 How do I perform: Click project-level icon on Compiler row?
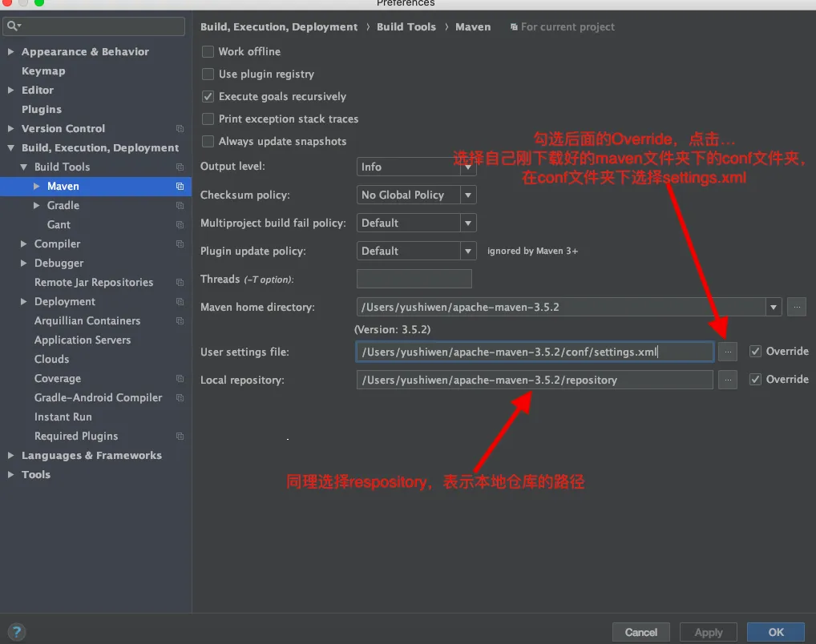180,244
